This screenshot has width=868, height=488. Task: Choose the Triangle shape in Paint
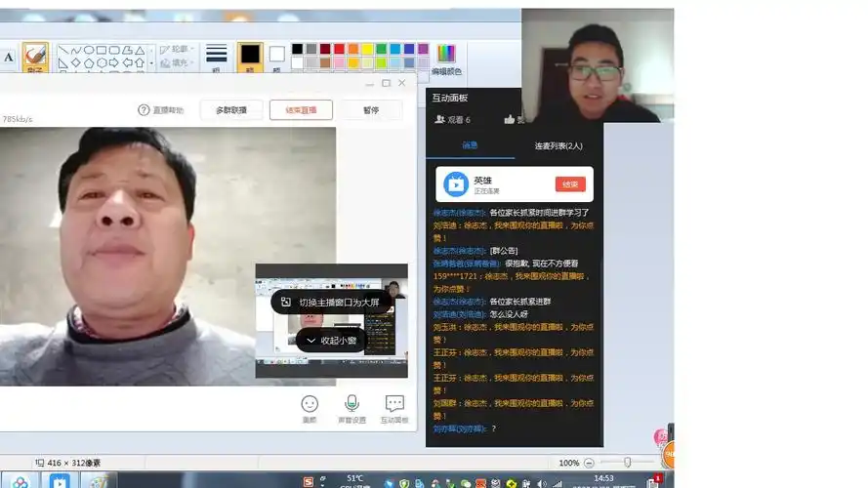point(140,51)
